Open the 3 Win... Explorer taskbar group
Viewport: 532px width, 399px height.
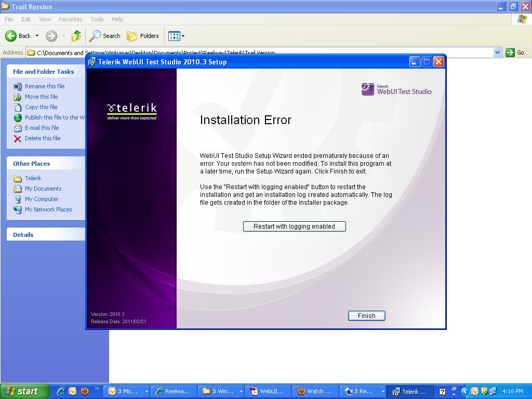coord(221,391)
